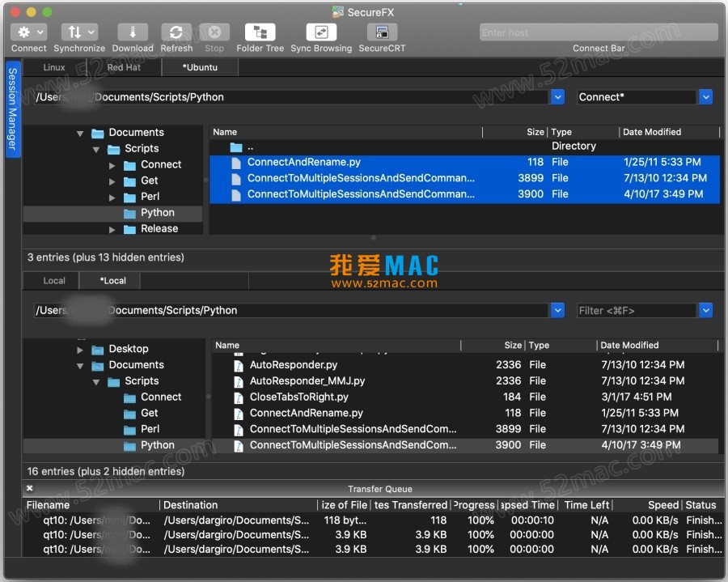
Task: Click the parent directory folder icon
Action: (236, 147)
